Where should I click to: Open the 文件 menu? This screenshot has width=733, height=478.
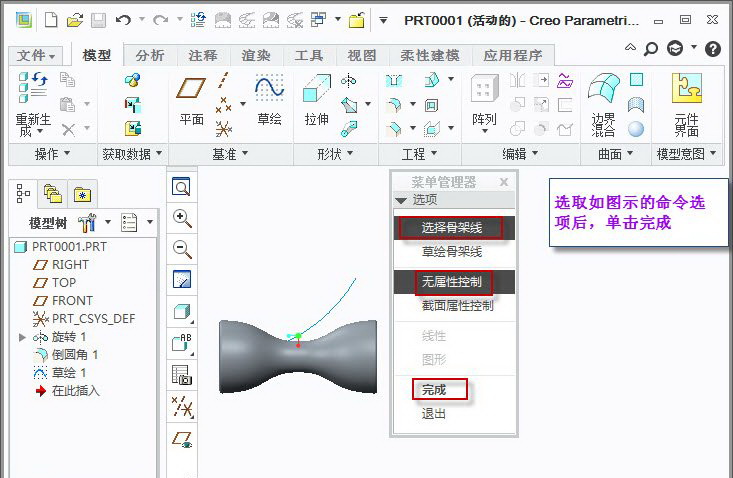pyautogui.click(x=37, y=56)
